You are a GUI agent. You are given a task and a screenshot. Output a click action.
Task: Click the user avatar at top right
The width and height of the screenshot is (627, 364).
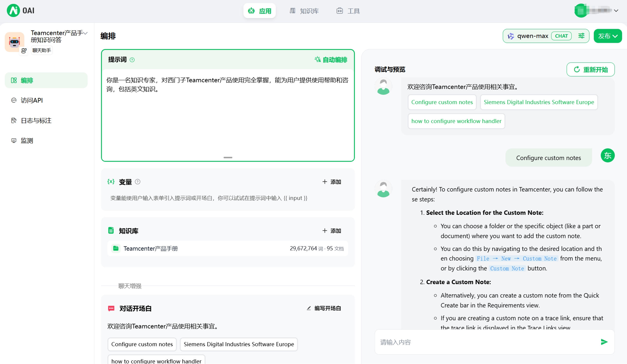pos(581,11)
